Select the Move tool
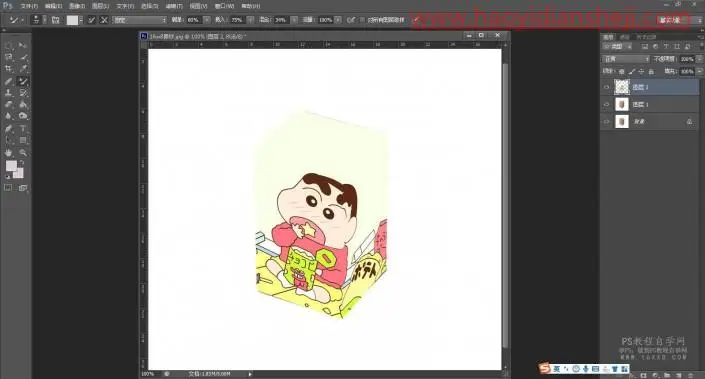Image resolution: width=705 pixels, height=379 pixels. pos(23,45)
